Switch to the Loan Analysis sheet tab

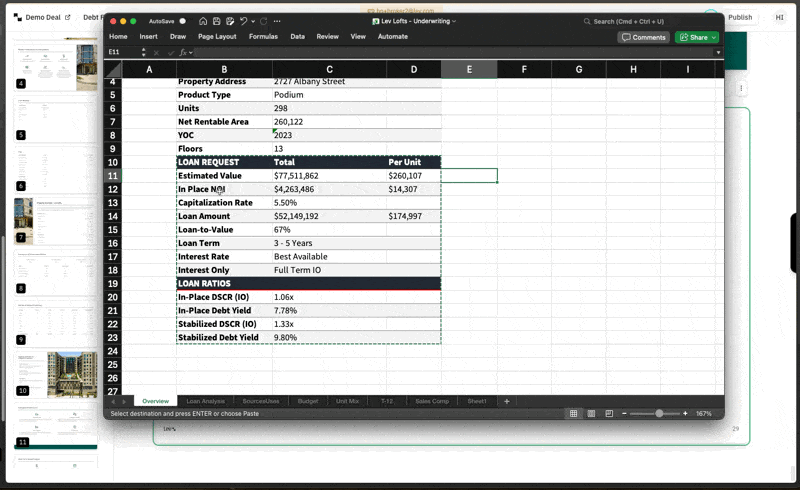pos(206,401)
